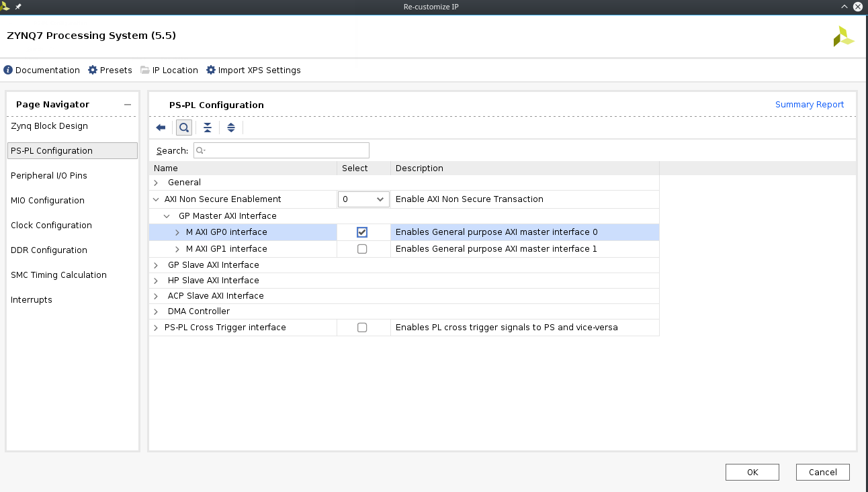Go to Zynq Block Design page
The height and width of the screenshot is (492, 868).
point(49,126)
